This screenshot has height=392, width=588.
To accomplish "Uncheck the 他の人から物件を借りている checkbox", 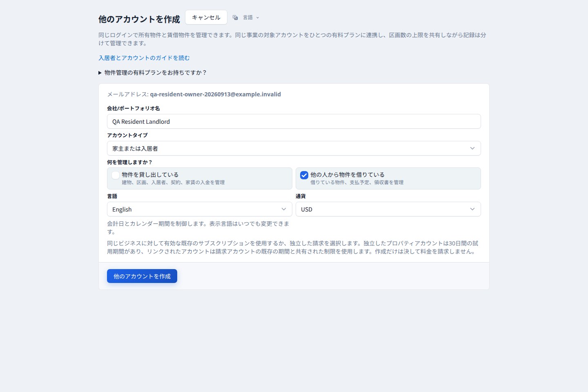I will click(x=304, y=175).
